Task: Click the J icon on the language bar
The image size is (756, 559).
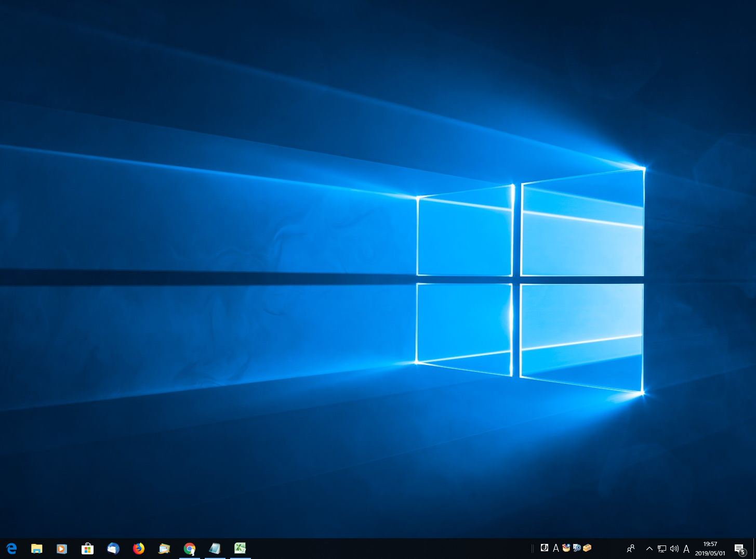Action: pos(545,548)
